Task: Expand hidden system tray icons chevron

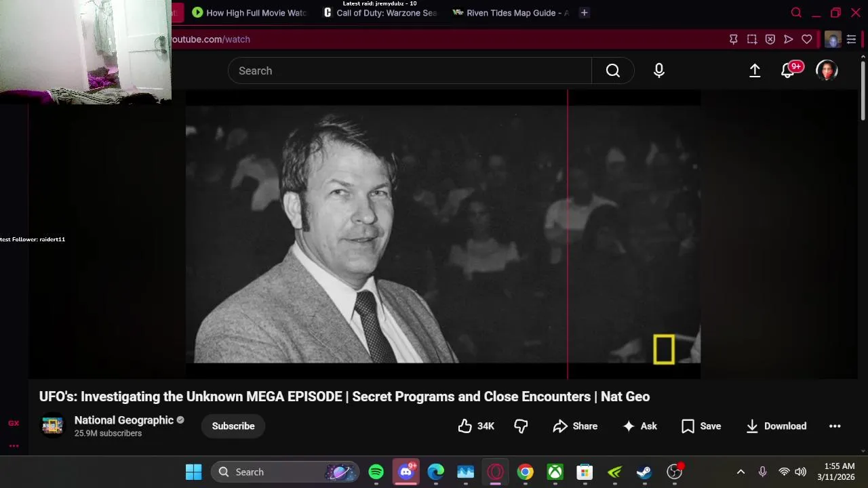Action: (x=741, y=472)
